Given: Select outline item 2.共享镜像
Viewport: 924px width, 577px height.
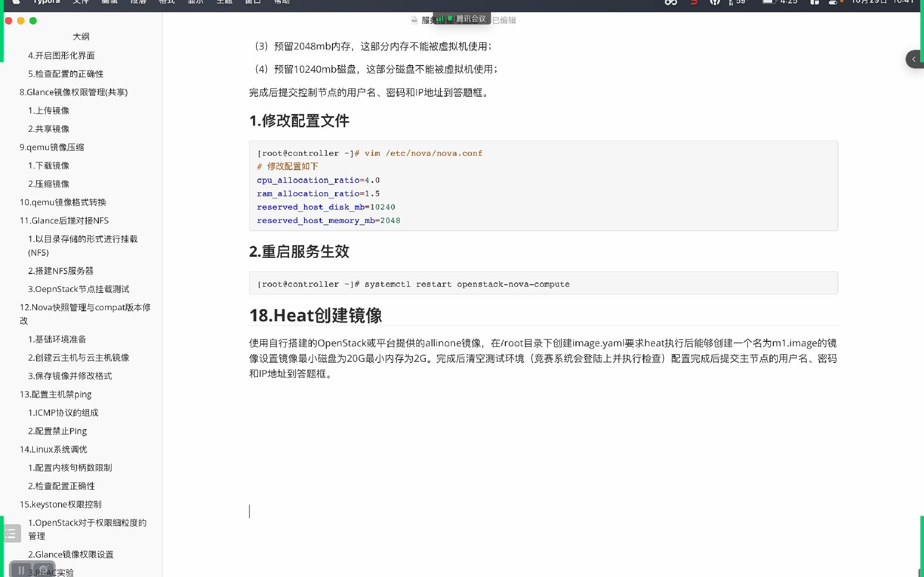Looking at the screenshot, I should click(x=48, y=129).
